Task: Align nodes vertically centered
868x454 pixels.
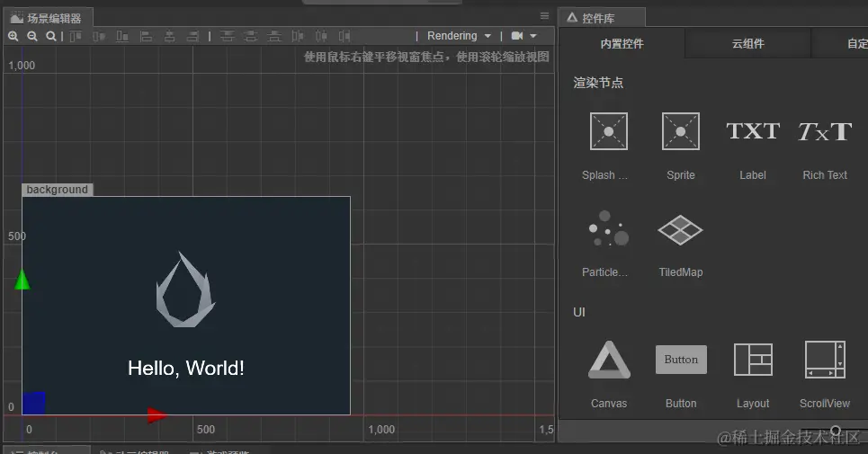Action: [x=99, y=37]
